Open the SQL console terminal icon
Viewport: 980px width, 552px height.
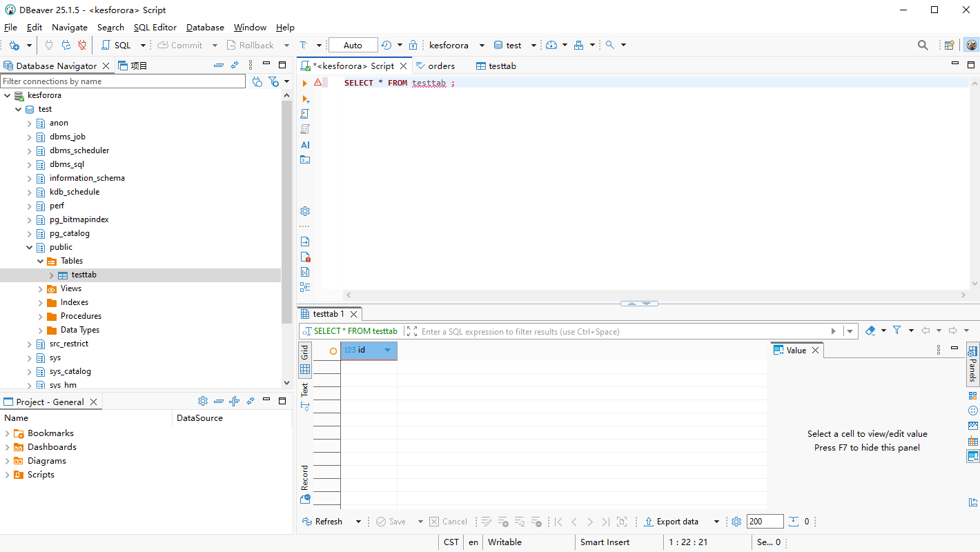pos(305,159)
